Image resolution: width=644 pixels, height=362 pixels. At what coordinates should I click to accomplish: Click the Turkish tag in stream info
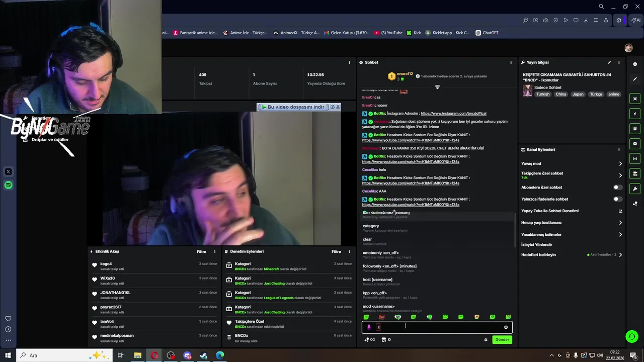[x=543, y=95]
